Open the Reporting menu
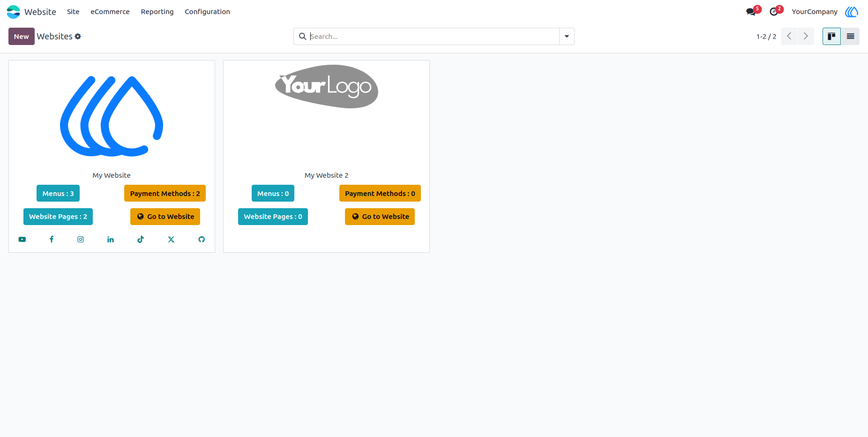The image size is (868, 437). [x=157, y=12]
